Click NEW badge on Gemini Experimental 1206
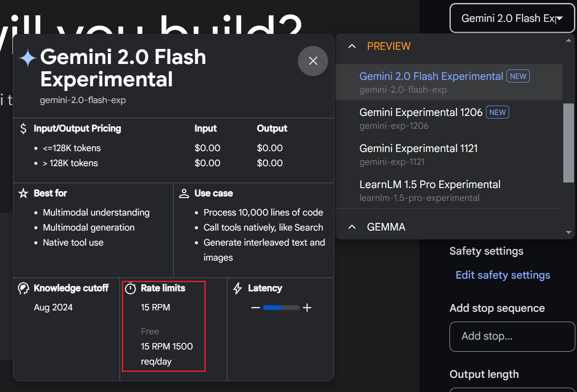This screenshot has height=392, width=577. (x=498, y=112)
